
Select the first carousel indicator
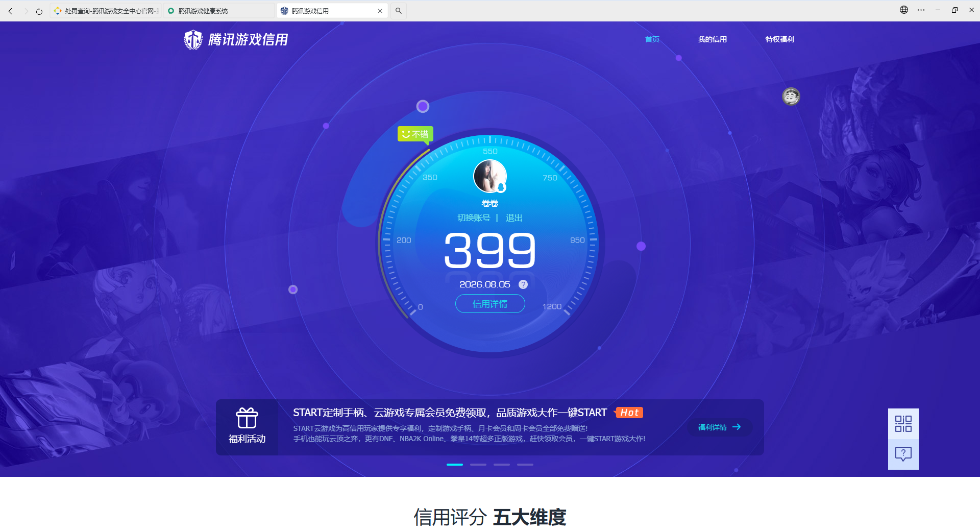(455, 465)
